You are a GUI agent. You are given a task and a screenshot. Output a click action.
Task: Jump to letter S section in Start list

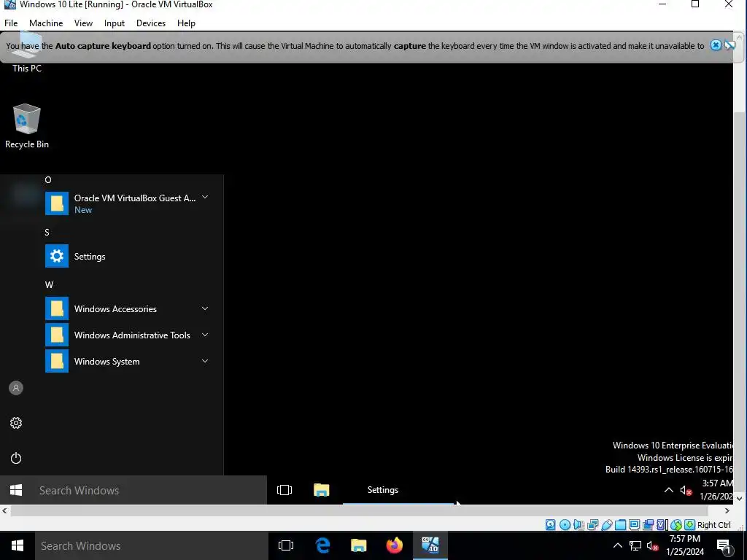point(47,233)
